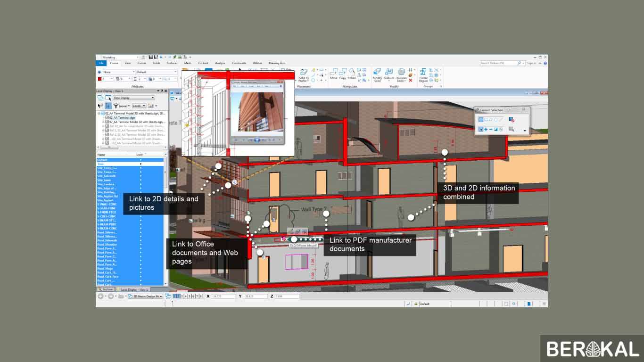The height and width of the screenshot is (362, 644).
Task: Open the 3D Metric Design model dropdown
Action: pyautogui.click(x=145, y=296)
